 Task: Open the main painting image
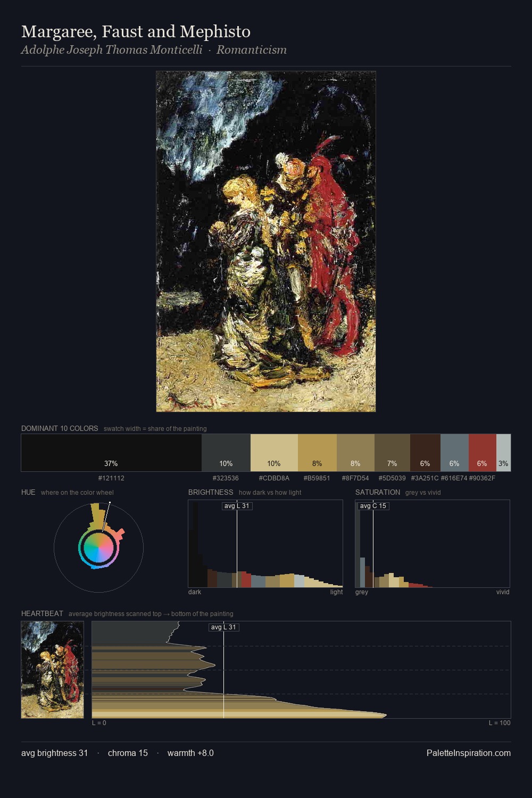point(266,242)
